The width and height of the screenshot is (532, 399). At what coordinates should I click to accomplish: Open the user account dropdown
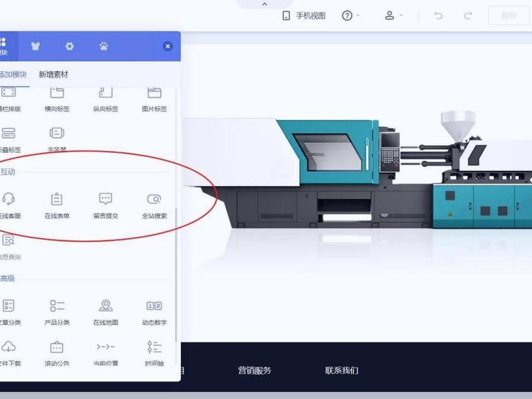coord(394,15)
